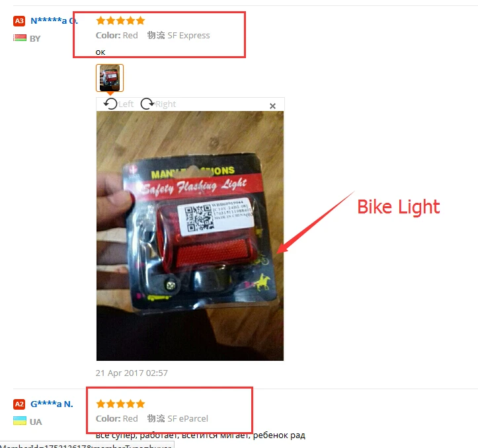Click the five-star rating of second review
This screenshot has width=478, height=448.
[x=120, y=404]
